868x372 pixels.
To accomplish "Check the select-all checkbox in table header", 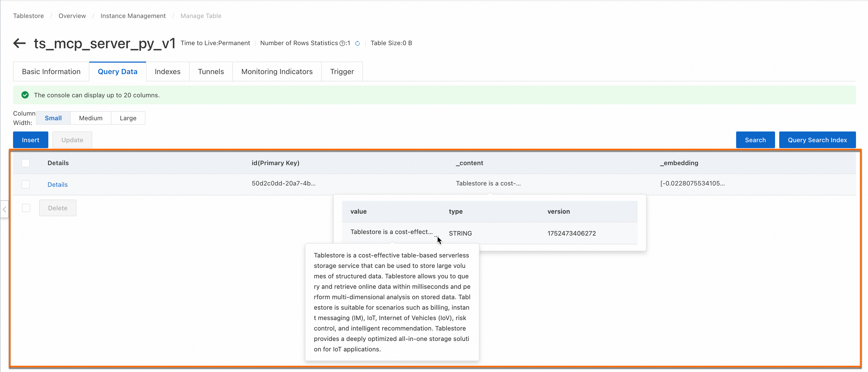I will 26,163.
